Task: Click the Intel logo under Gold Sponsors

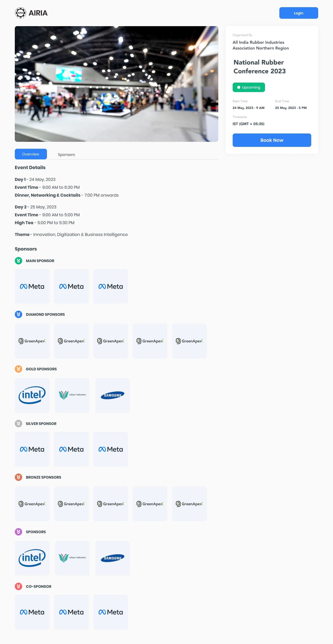Action: pyautogui.click(x=32, y=396)
